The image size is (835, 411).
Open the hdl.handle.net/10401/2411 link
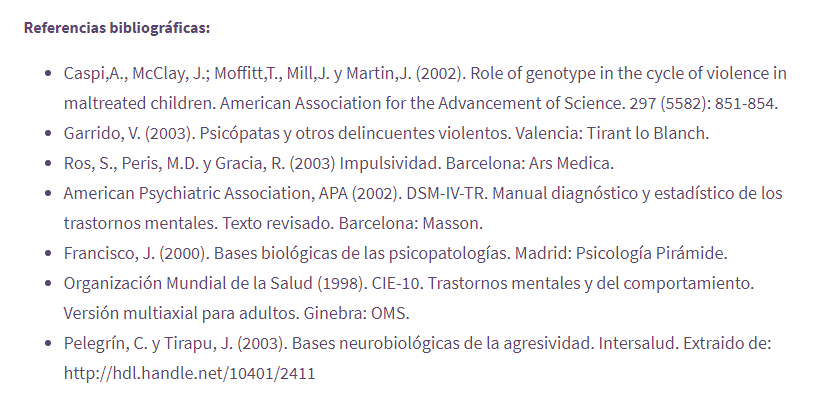[x=190, y=373]
